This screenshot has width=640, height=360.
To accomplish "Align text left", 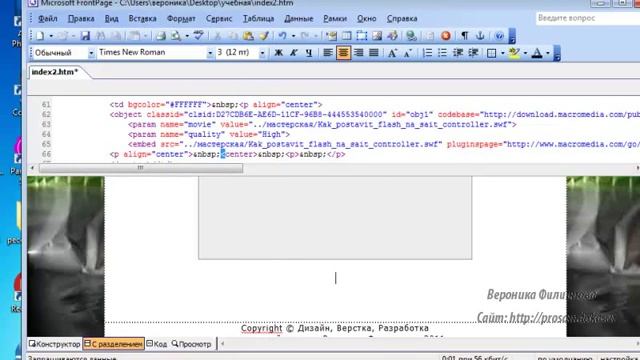I will 328,53.
